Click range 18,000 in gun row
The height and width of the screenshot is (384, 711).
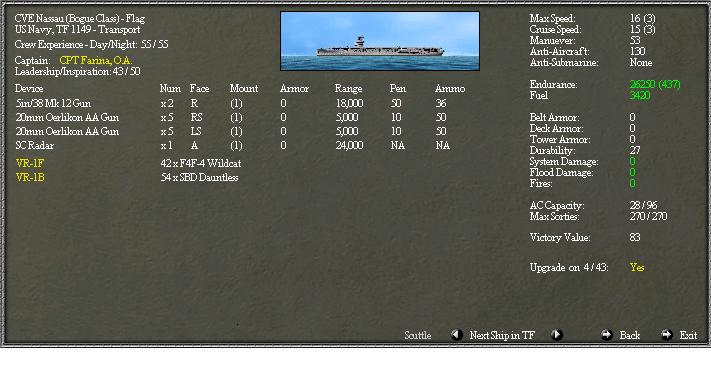pyautogui.click(x=350, y=103)
